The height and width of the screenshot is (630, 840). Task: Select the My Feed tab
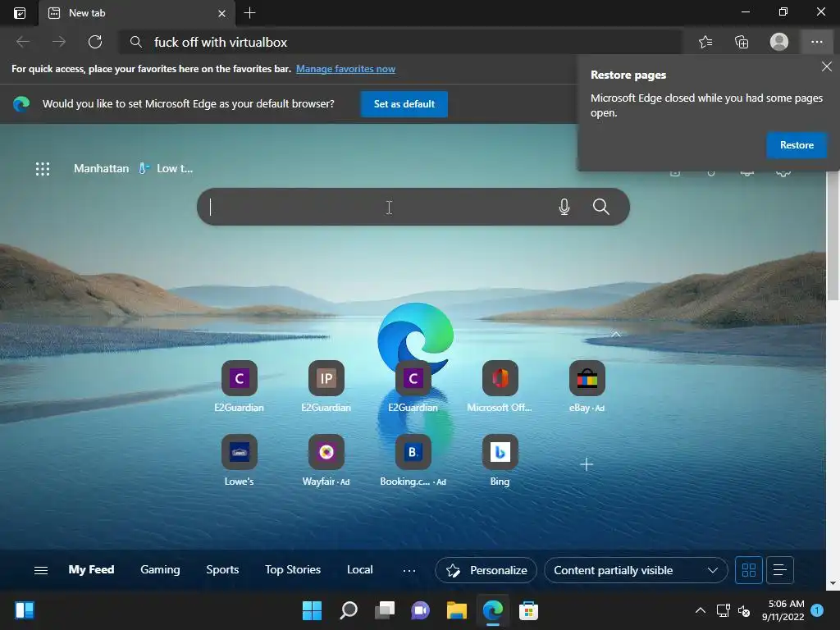91,569
